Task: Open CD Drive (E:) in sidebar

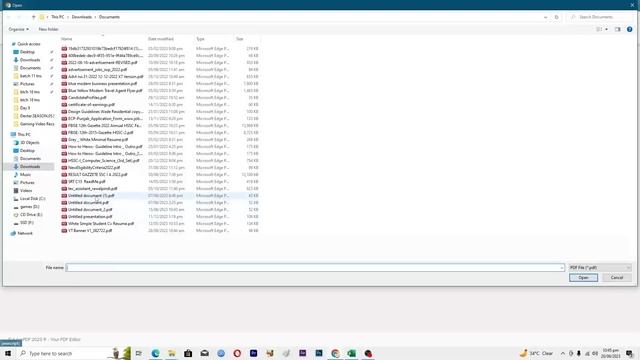Action: [x=31, y=214]
